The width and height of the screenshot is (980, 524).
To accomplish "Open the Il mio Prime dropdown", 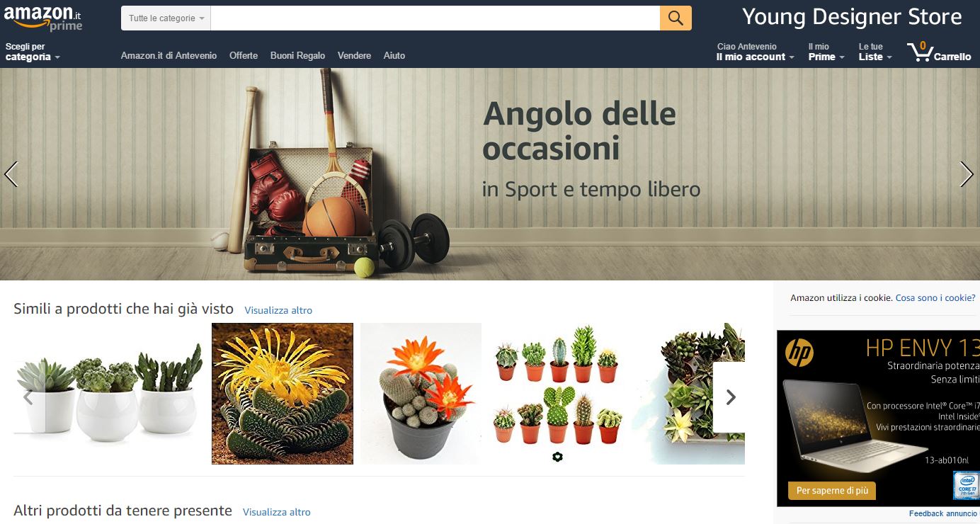I will click(826, 52).
